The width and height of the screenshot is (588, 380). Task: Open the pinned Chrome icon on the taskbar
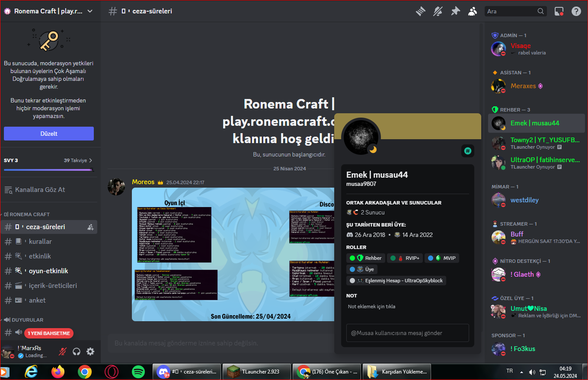84,372
